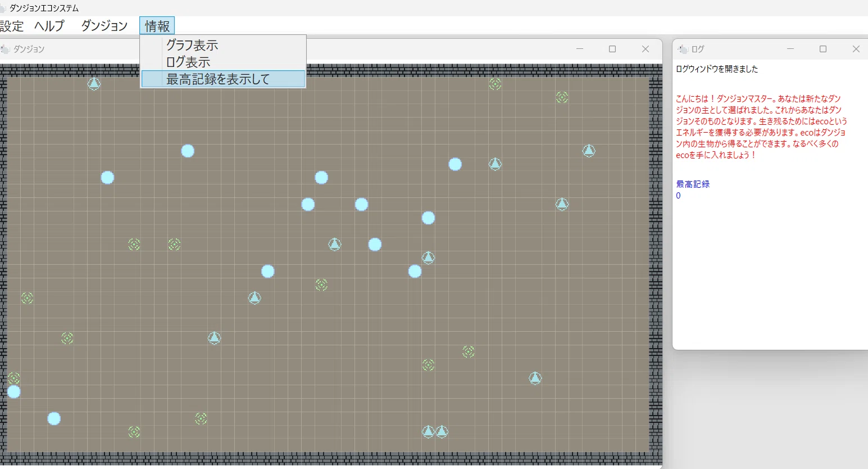Select the ログ表示 menu entry
Screen dimensions: 868x469
[x=223, y=62]
